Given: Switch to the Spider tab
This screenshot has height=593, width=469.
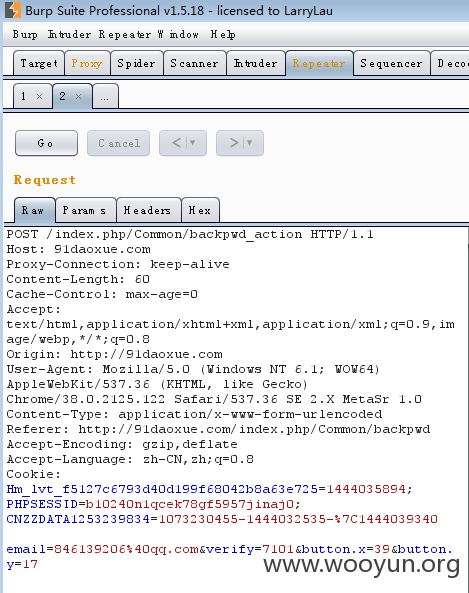Looking at the screenshot, I should coord(136,63).
